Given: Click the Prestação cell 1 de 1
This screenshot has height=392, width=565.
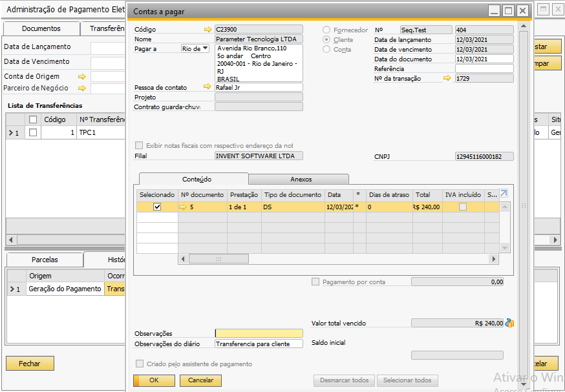Looking at the screenshot, I should click(x=244, y=207).
